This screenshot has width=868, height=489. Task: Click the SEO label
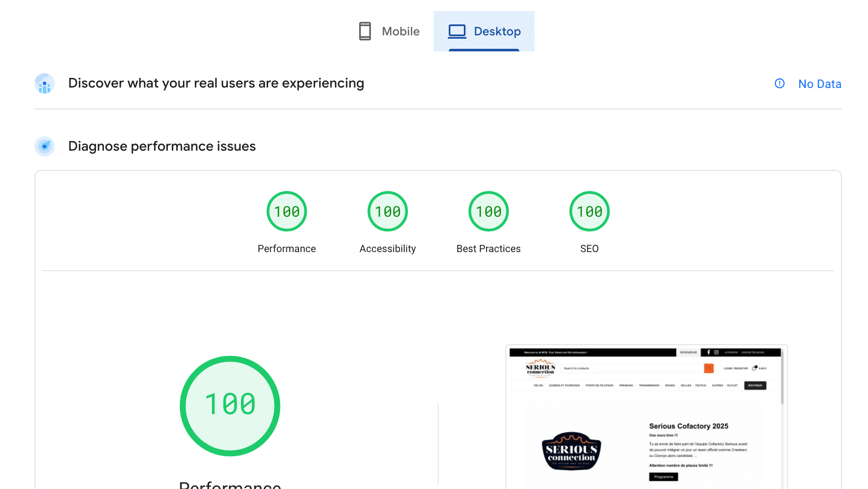tap(590, 249)
